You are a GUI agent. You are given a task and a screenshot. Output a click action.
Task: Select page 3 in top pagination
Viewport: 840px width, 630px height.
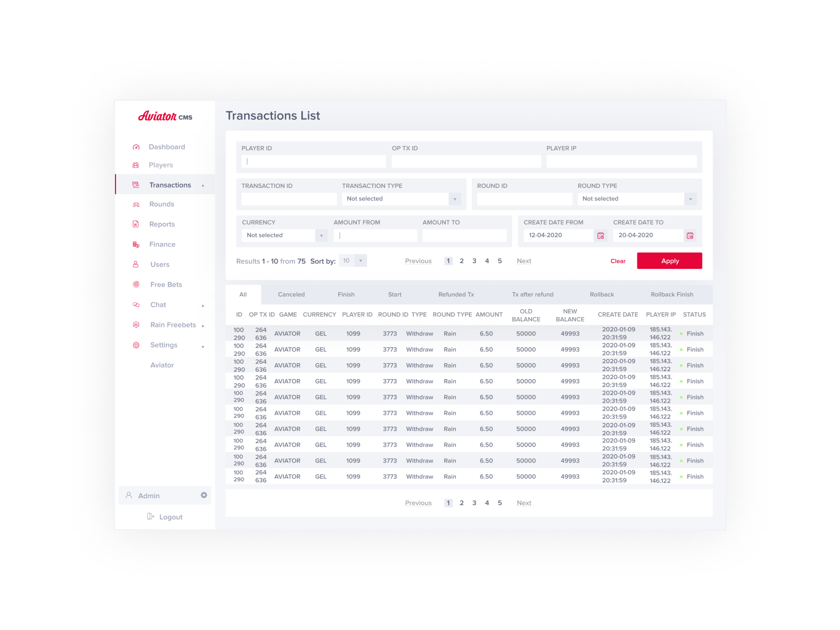click(x=474, y=261)
